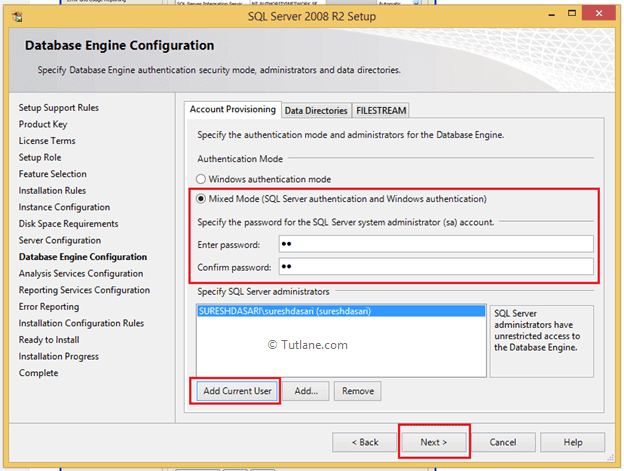Click Installation Rules step

click(52, 191)
